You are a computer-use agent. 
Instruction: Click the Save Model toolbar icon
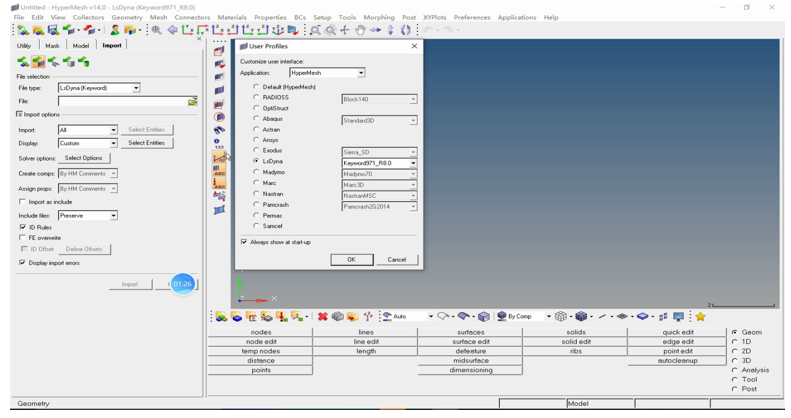[x=53, y=30]
